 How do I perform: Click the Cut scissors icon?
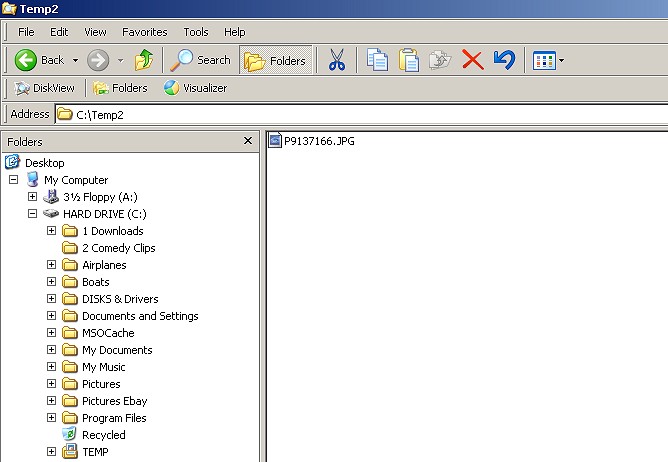click(x=336, y=60)
